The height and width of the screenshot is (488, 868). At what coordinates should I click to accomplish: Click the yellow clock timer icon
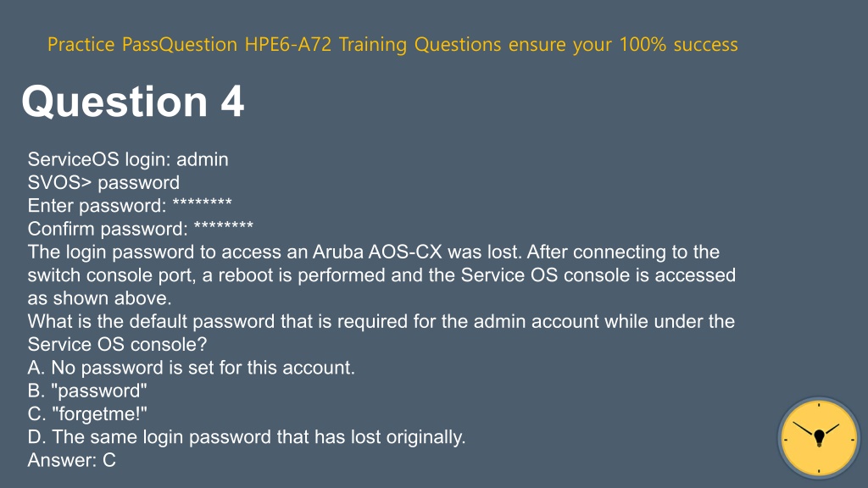[x=819, y=438]
